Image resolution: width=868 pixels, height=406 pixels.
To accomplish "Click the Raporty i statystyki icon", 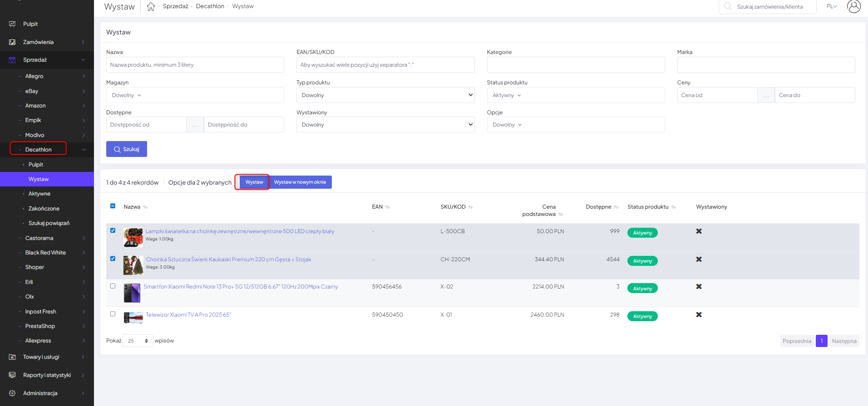I will (12, 375).
